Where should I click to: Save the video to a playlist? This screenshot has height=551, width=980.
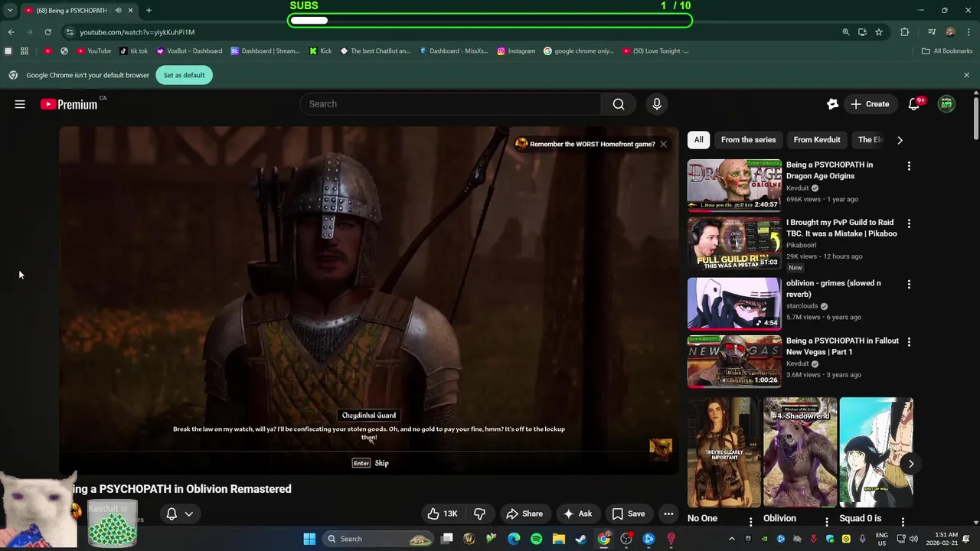tap(628, 514)
